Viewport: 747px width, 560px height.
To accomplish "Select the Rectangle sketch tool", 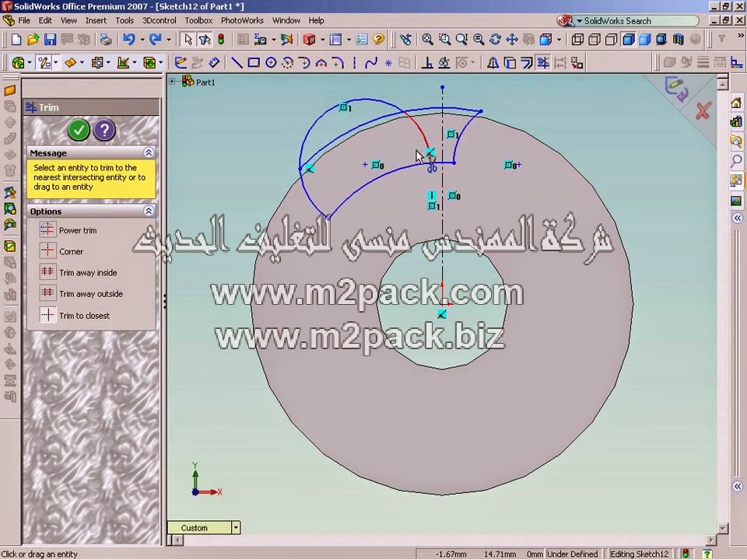I will click(254, 63).
